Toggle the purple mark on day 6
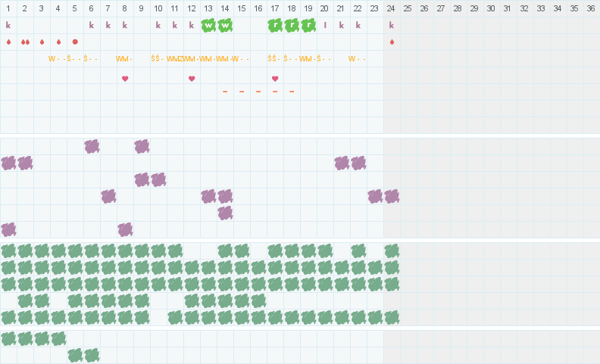The height and width of the screenshot is (364, 600). coord(92,146)
